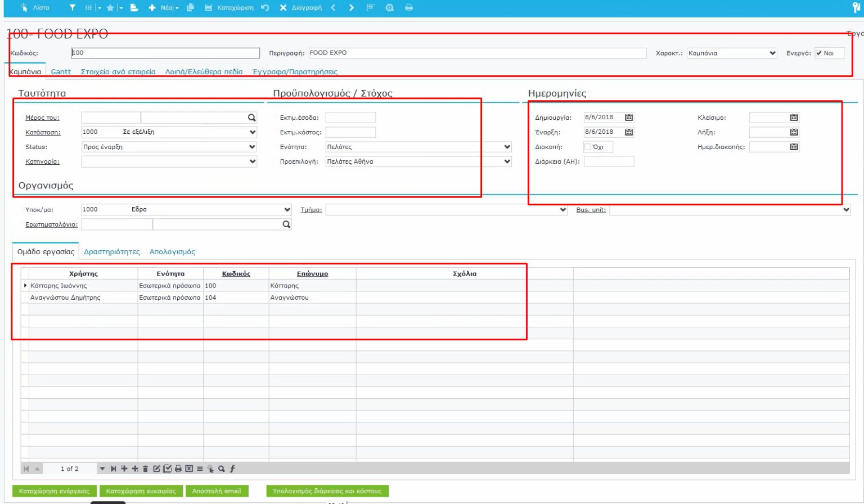The height and width of the screenshot is (504, 864).
Task: Save with the Καταχώριση button
Action: point(229,8)
